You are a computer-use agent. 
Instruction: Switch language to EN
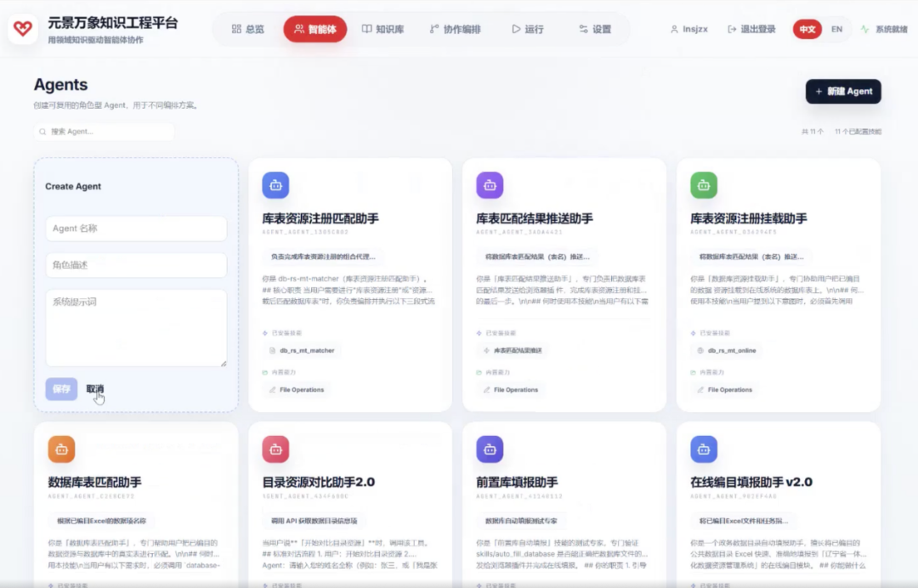[x=836, y=29]
